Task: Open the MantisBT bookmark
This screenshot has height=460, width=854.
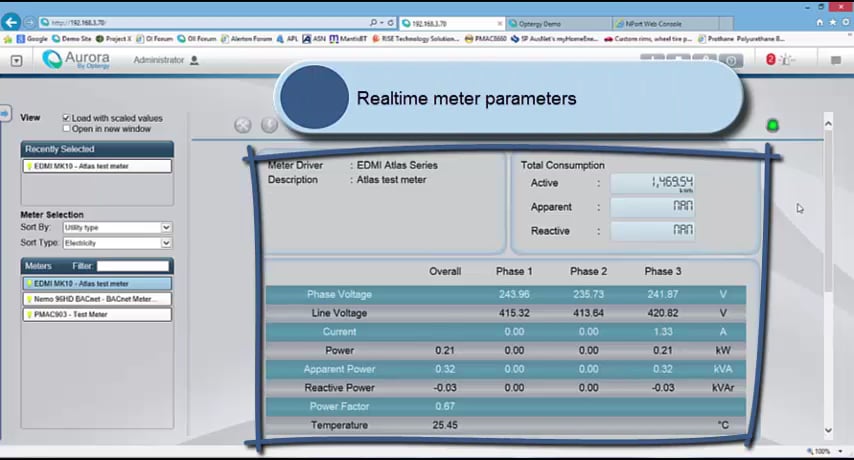Action: coord(349,39)
